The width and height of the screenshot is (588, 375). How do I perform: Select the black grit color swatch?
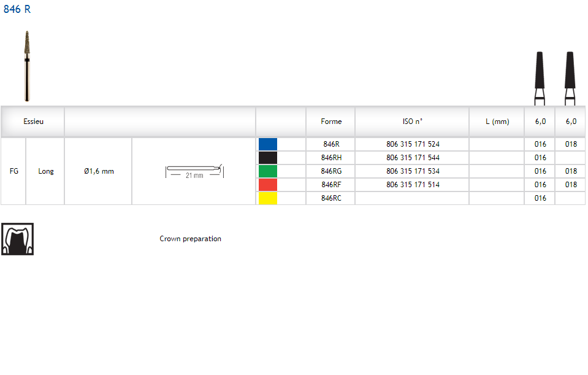point(268,158)
